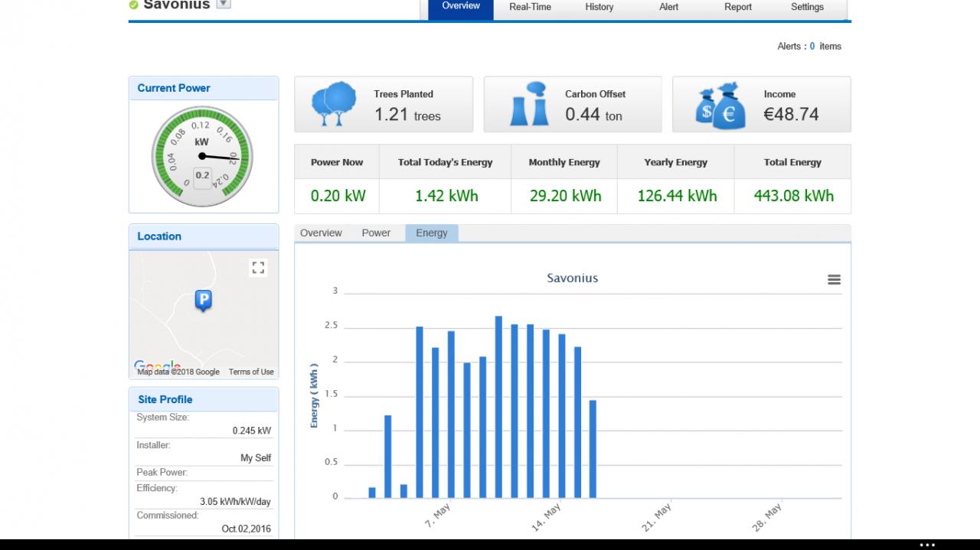Click the Site Profile panel header
Viewport: 980px width, 550px height.
point(204,399)
